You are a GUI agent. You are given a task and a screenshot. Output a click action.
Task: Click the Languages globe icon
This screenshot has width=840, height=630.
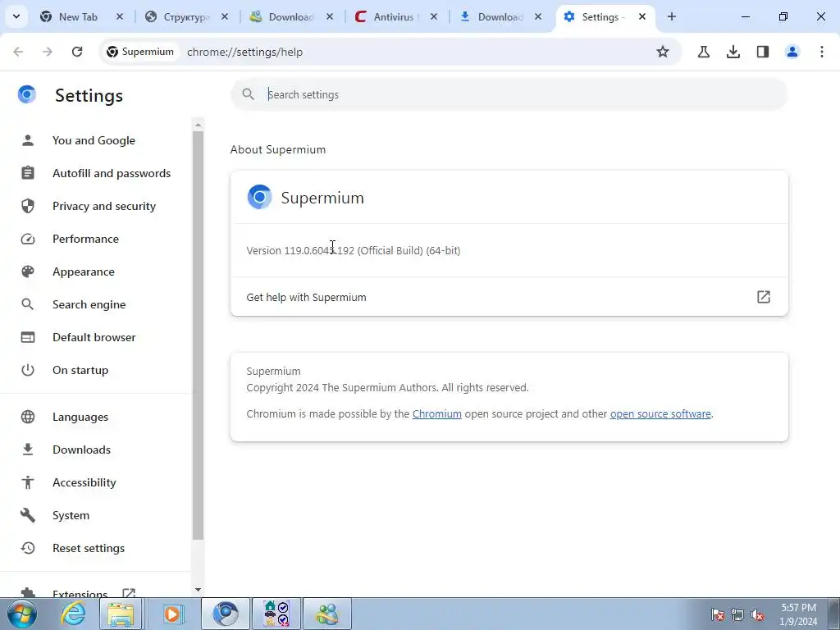click(27, 417)
